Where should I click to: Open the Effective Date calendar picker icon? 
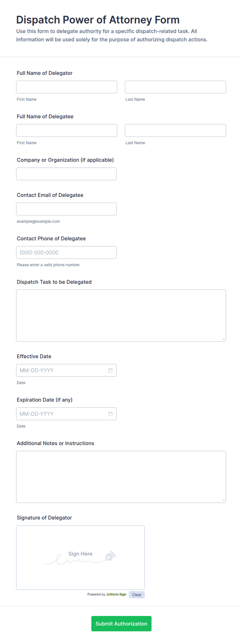click(x=110, y=370)
